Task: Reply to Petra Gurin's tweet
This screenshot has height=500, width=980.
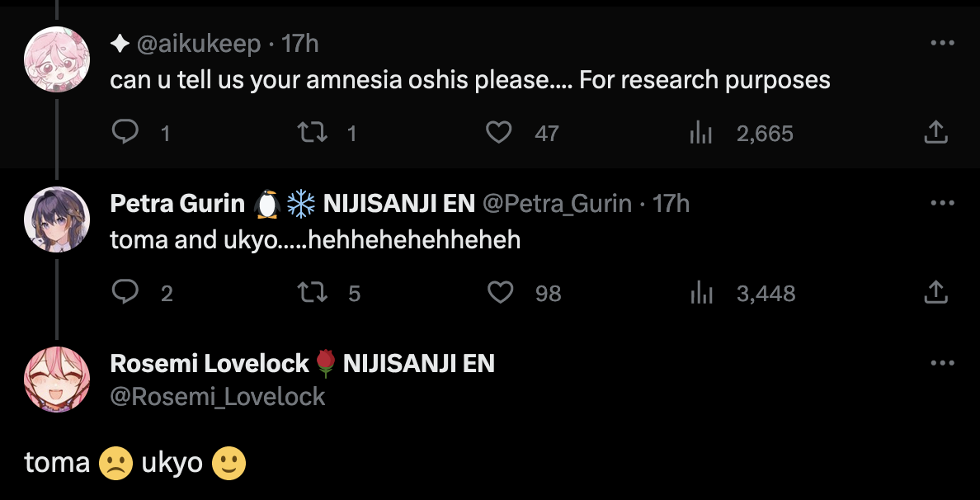Action: (125, 292)
